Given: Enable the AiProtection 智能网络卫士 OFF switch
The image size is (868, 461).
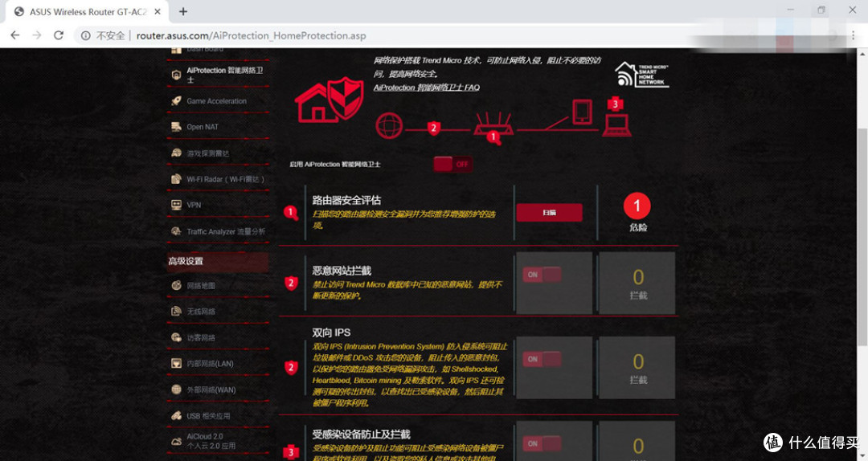Looking at the screenshot, I should (452, 164).
